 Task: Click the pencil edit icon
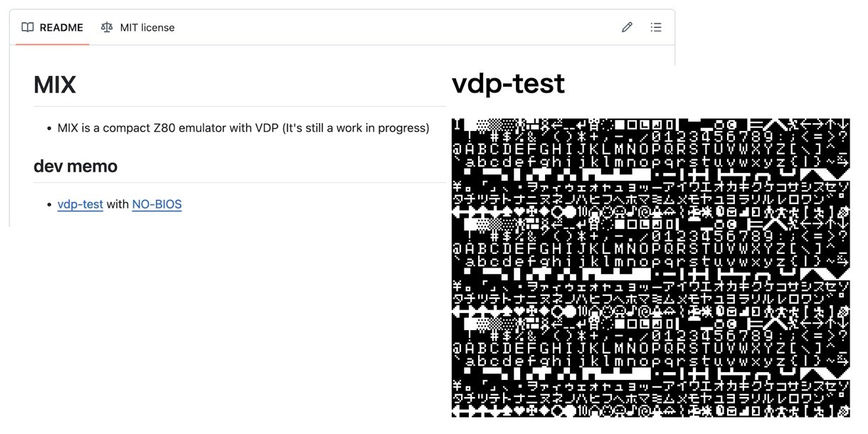tap(627, 28)
